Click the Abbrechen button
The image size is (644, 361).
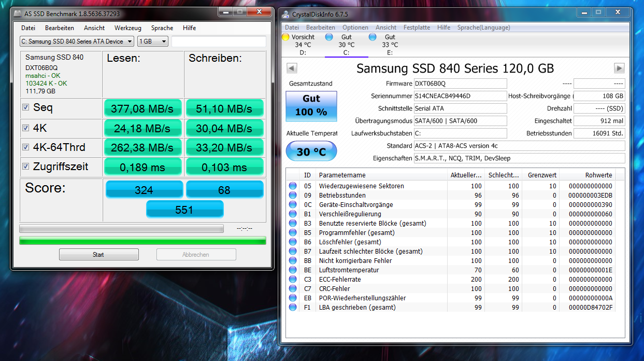(196, 255)
